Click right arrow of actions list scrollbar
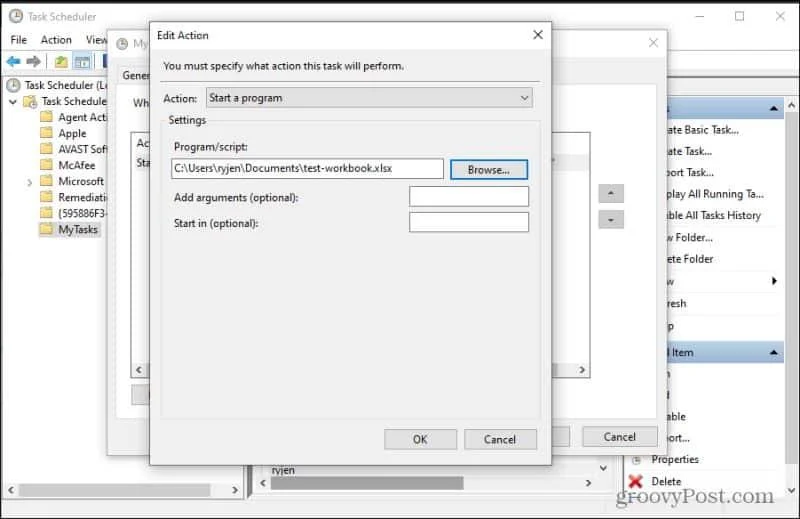 pos(582,369)
